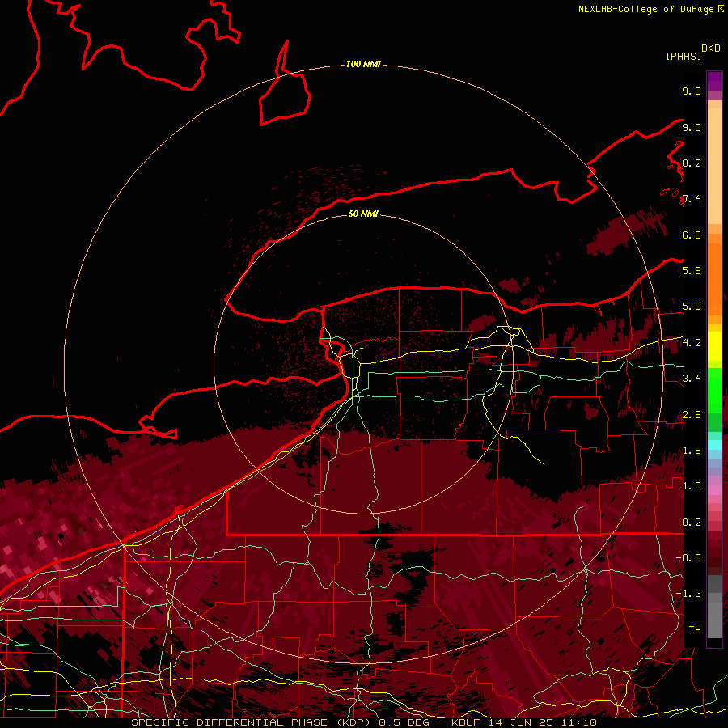Click the 14 JUN 25 date text
Viewport: 728px width, 728px height.
(x=523, y=722)
